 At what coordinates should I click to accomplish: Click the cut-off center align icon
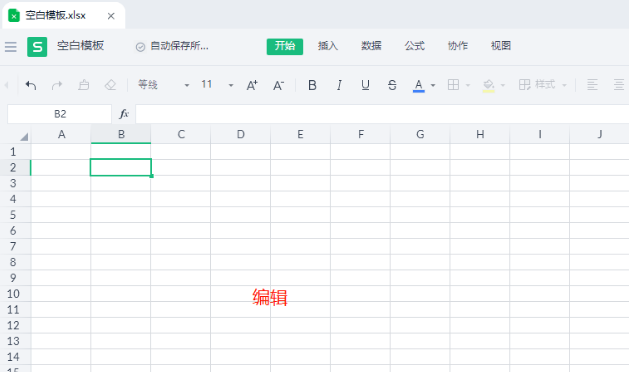click(x=619, y=85)
